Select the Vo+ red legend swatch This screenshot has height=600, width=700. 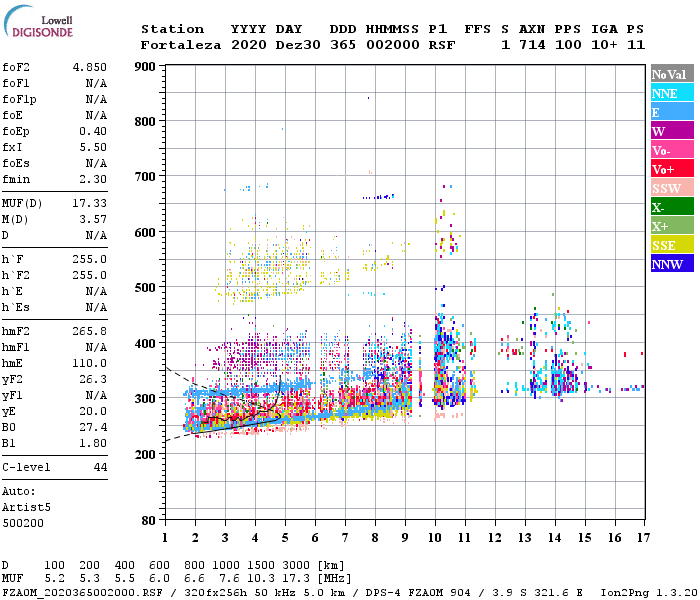pyautogui.click(x=672, y=169)
